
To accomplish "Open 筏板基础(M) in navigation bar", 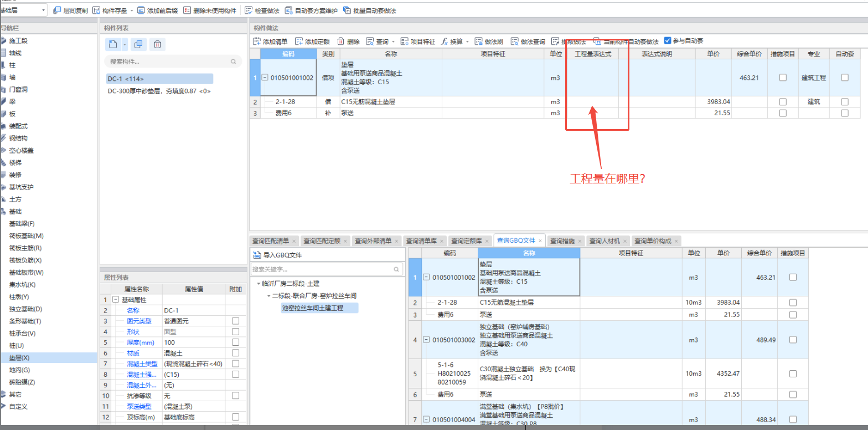I will 27,236.
